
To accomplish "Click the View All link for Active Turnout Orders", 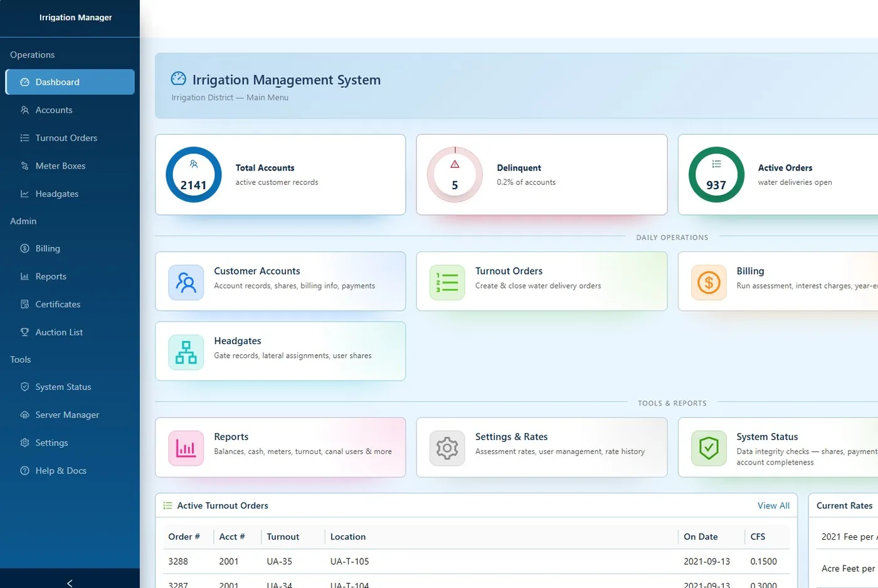I will tap(773, 506).
